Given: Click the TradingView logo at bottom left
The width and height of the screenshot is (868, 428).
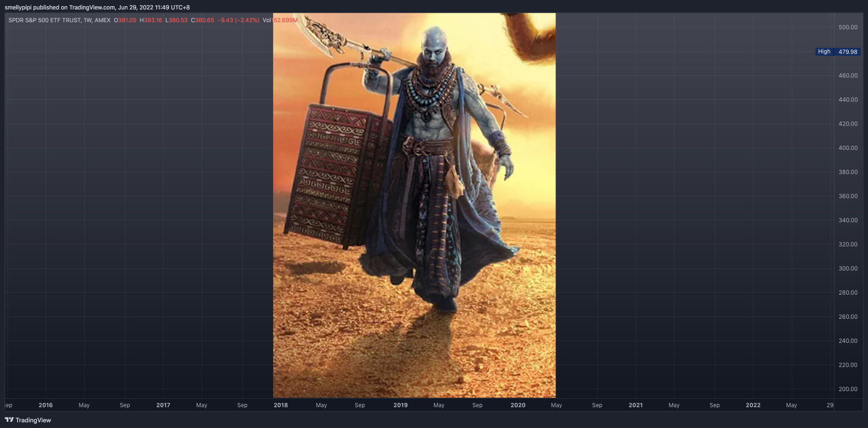Looking at the screenshot, I should (x=28, y=420).
